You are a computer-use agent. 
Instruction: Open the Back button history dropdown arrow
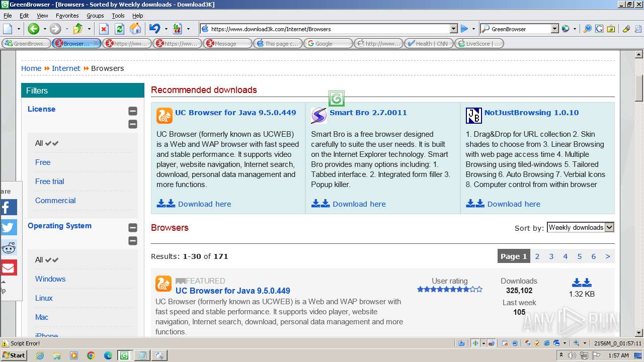tap(44, 29)
